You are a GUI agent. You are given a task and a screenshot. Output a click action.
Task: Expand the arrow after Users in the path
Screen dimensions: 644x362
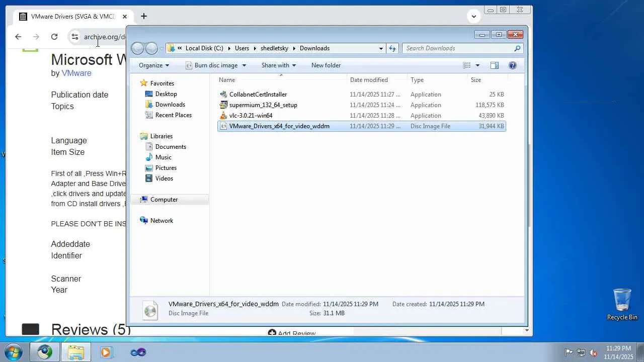click(x=255, y=48)
